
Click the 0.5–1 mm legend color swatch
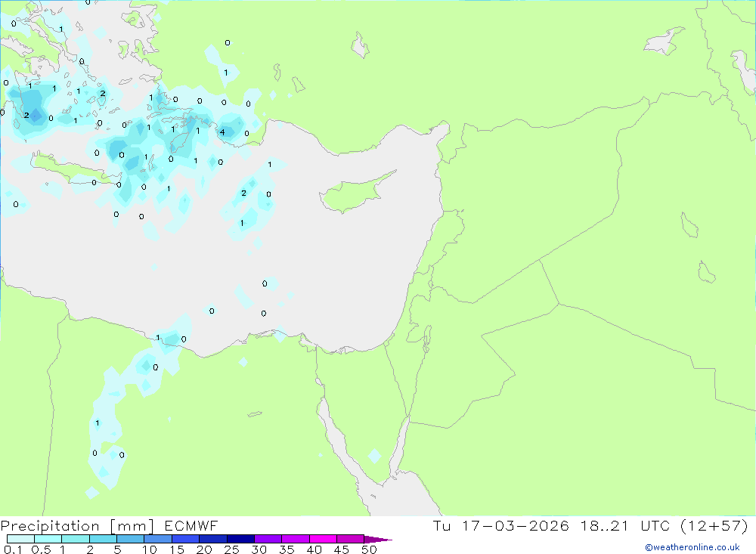pyautogui.click(x=48, y=539)
